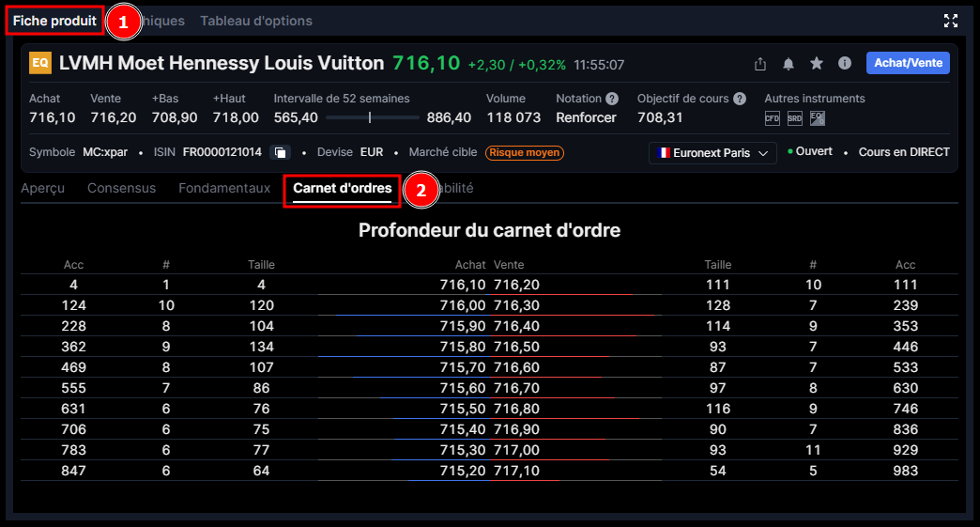Click the symbol MC:xpar
980x527 pixels.
[x=105, y=152]
